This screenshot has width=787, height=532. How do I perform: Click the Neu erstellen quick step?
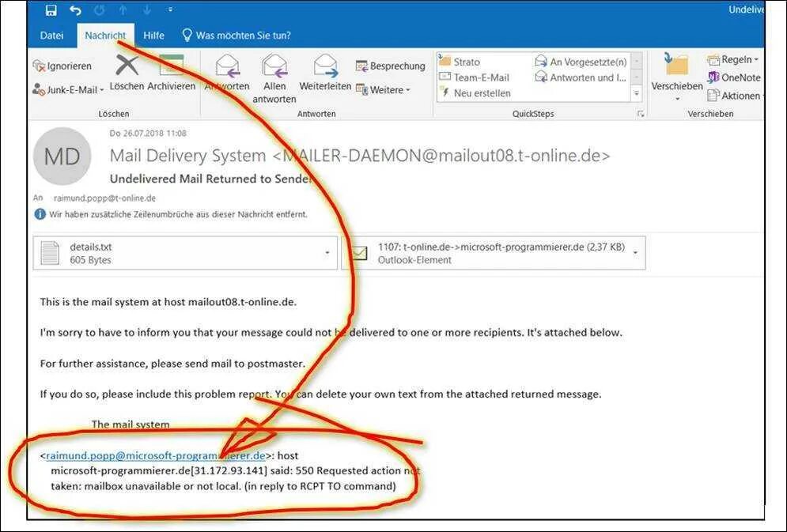pyautogui.click(x=475, y=92)
